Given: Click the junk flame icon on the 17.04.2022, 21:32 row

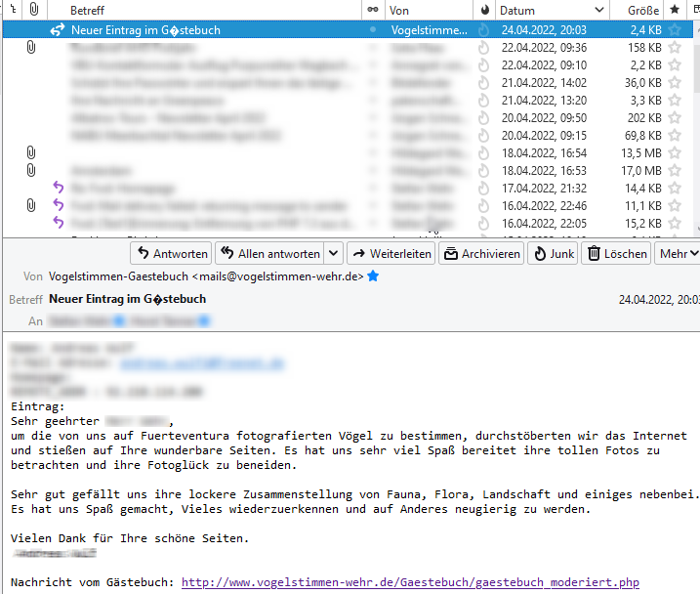Looking at the screenshot, I should coord(483,188).
